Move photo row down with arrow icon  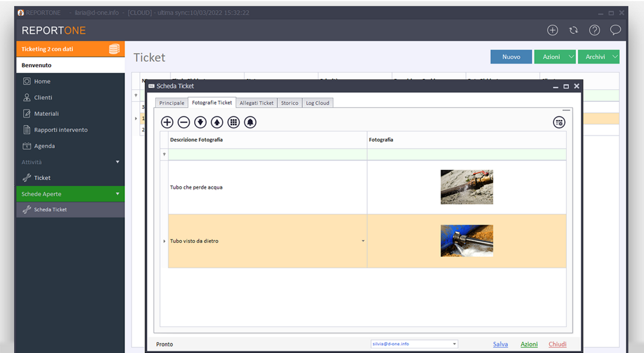click(x=200, y=122)
